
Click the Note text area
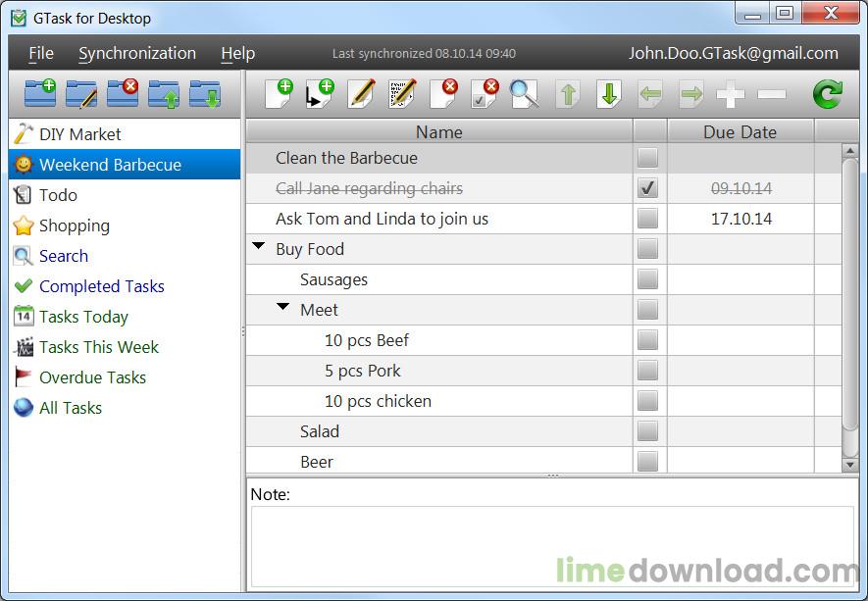[x=552, y=547]
